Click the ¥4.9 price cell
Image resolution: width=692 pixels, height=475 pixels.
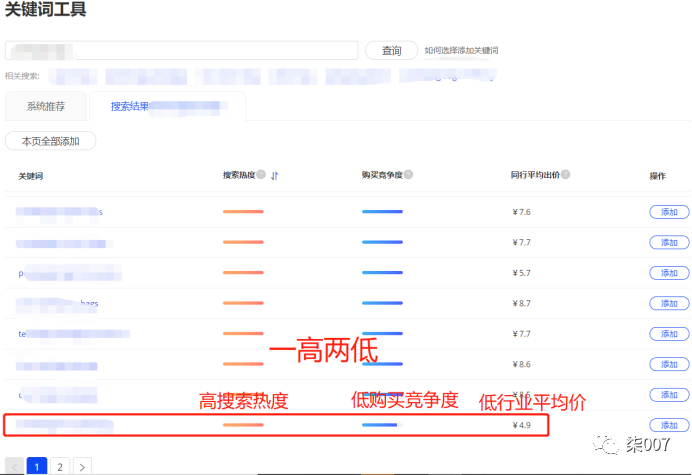(521, 425)
